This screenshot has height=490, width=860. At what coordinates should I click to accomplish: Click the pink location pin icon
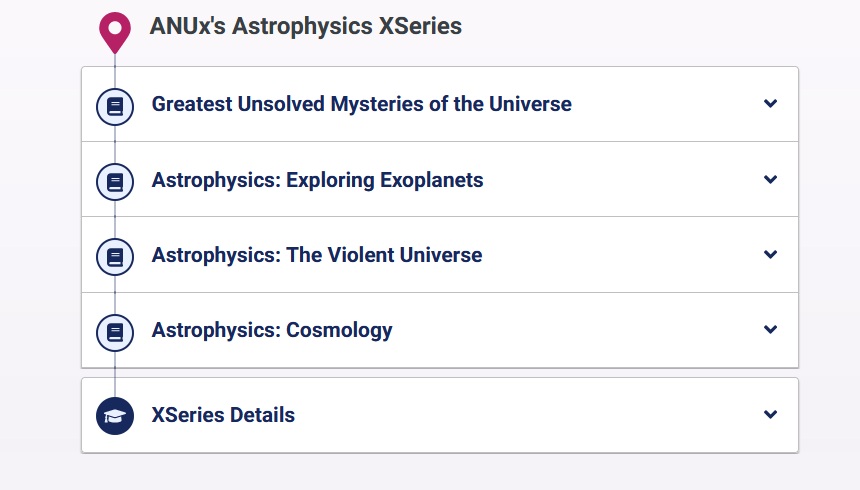tap(115, 31)
